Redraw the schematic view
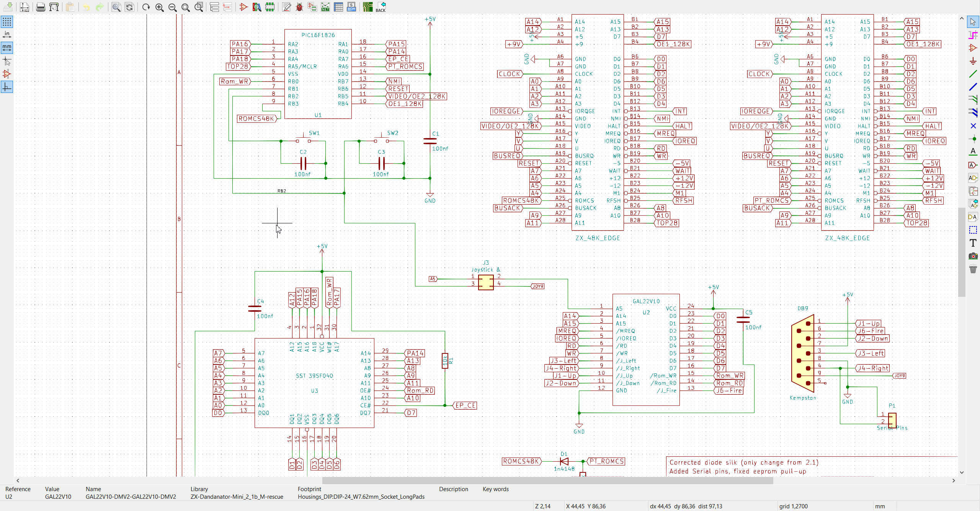 [x=146, y=7]
